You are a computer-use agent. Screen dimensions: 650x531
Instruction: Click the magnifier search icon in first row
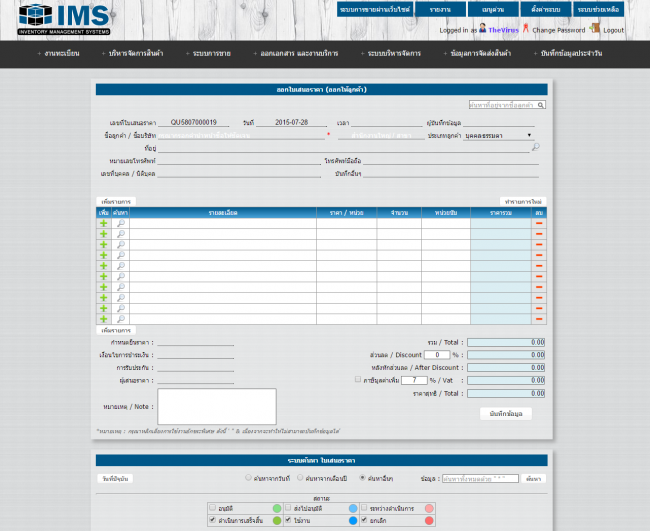point(120,223)
